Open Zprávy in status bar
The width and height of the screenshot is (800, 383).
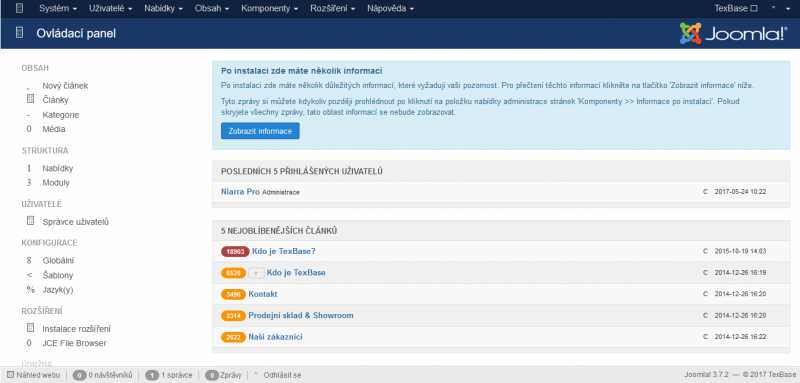223,375
